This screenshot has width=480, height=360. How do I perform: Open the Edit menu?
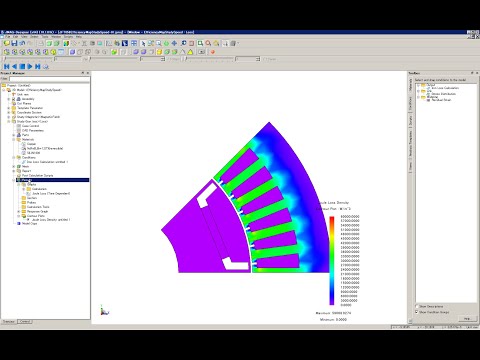(15, 36)
